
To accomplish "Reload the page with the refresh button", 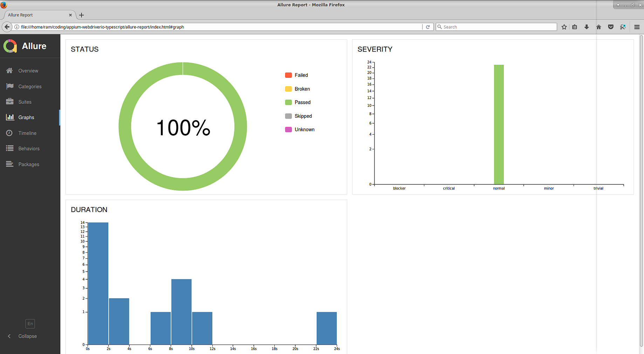I will click(x=428, y=27).
